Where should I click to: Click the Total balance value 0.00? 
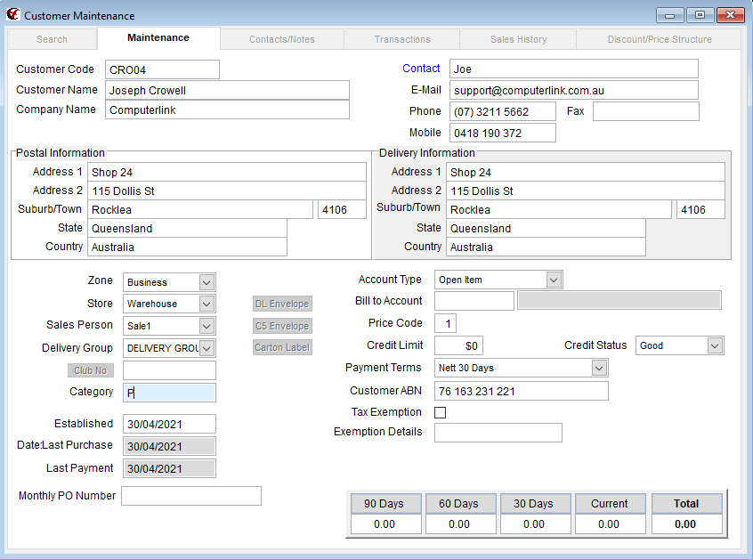[687, 524]
